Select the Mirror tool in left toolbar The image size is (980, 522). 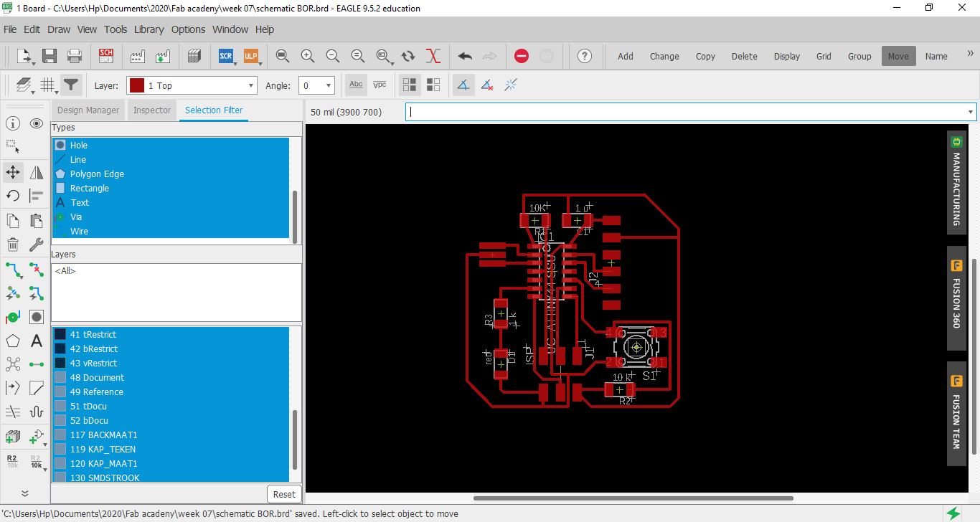37,172
